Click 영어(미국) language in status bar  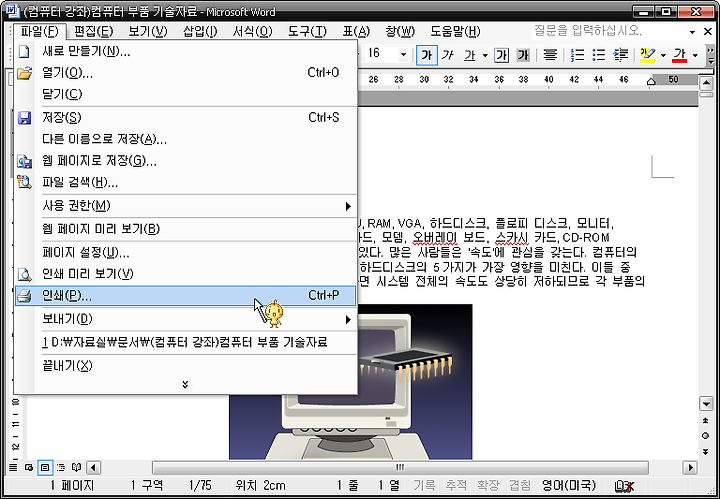point(568,486)
